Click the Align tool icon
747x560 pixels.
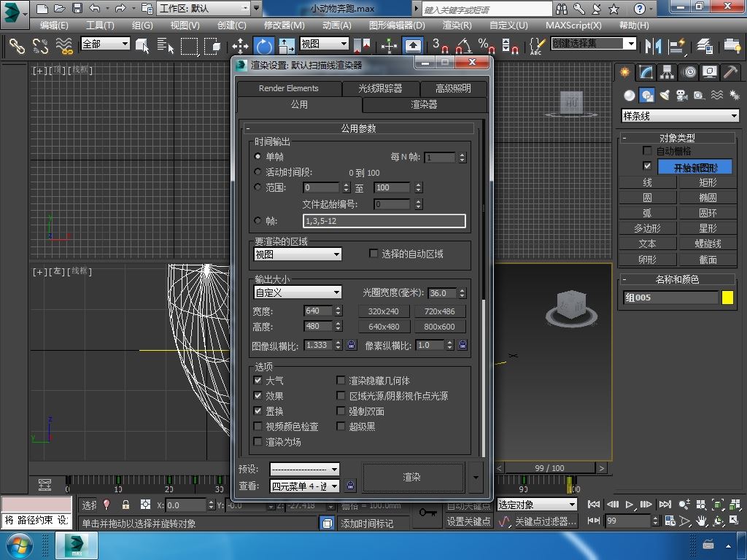click(x=676, y=46)
